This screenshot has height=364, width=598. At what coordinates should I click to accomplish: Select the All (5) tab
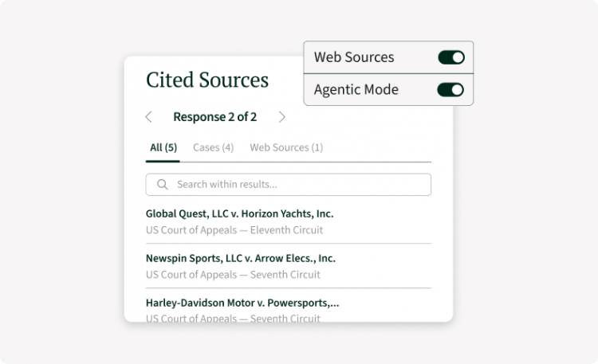point(163,147)
